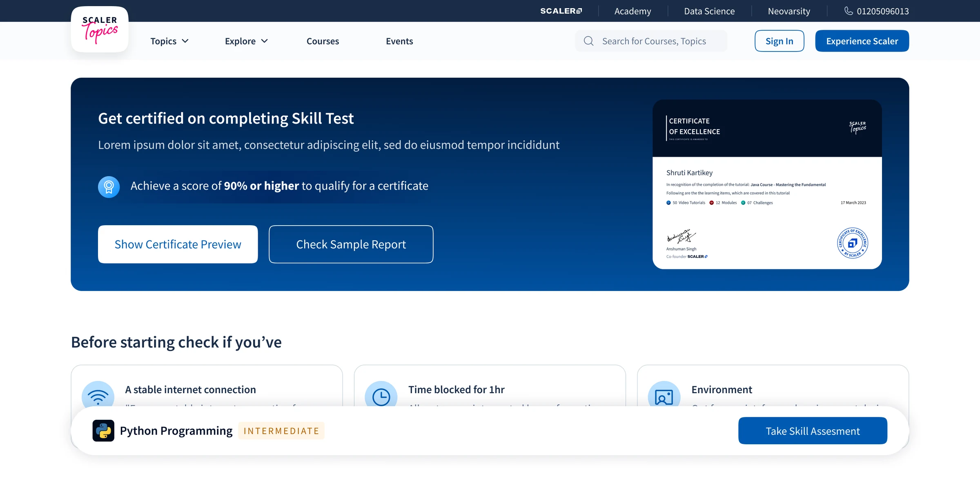This screenshot has width=980, height=477.
Task: Call the 01205096013 phone number link
Action: pyautogui.click(x=883, y=11)
